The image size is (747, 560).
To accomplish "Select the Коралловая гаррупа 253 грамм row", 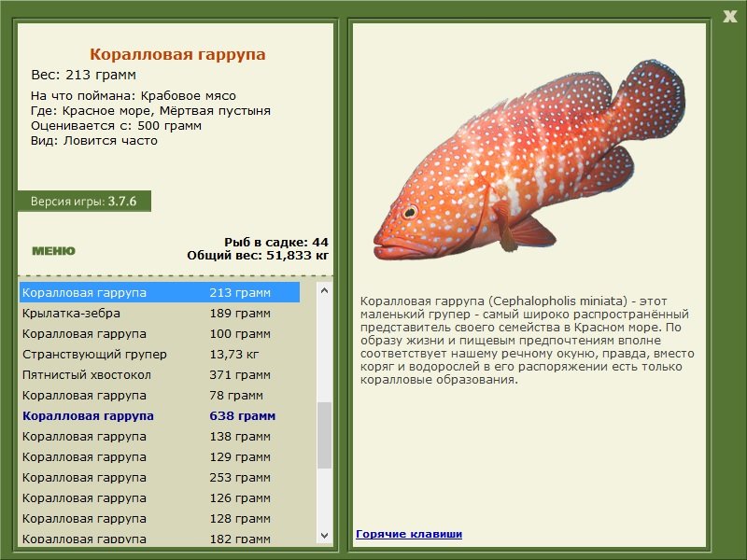I will [x=160, y=477].
